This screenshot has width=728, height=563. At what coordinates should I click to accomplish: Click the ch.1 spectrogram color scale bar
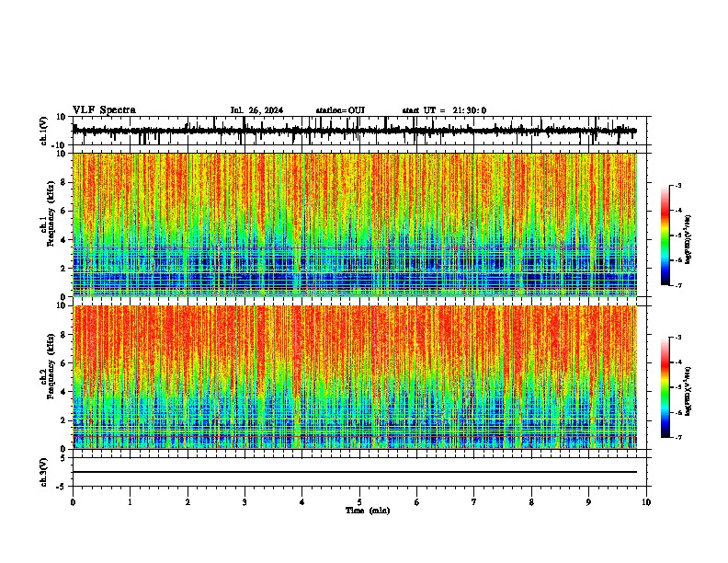pos(665,236)
